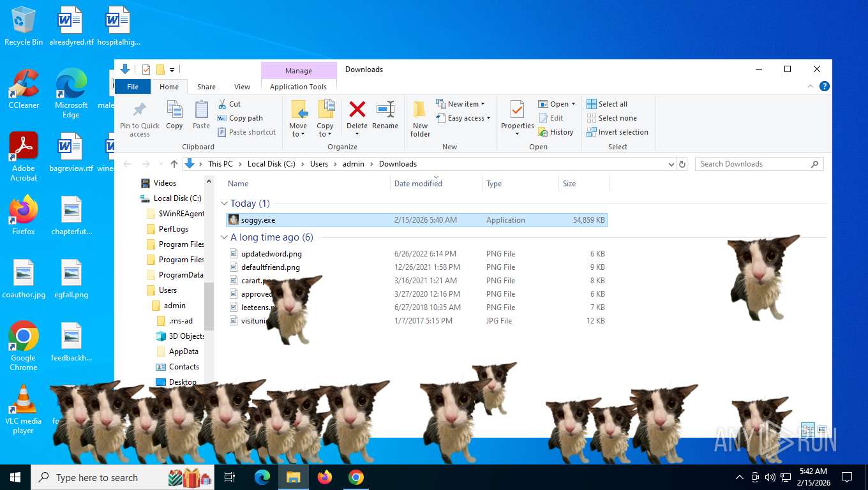Viewport: 868px width, 490px height.
Task: Click Local Disk (C:) in address path
Action: (x=271, y=164)
